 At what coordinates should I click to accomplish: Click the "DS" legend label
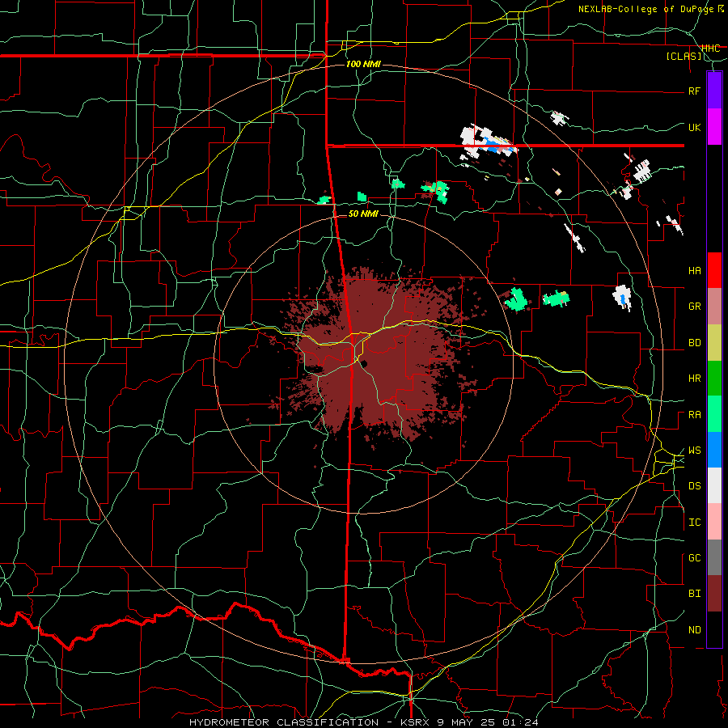click(694, 486)
